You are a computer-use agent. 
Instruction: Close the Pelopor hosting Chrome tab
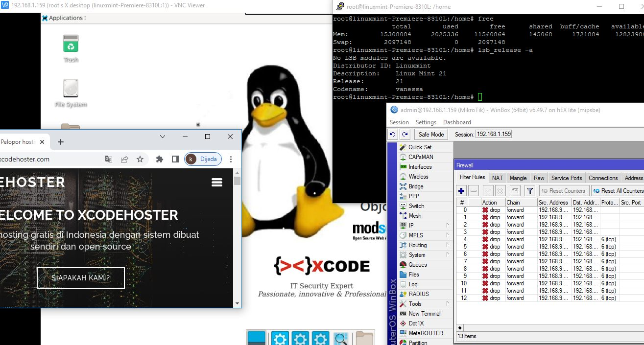click(42, 142)
